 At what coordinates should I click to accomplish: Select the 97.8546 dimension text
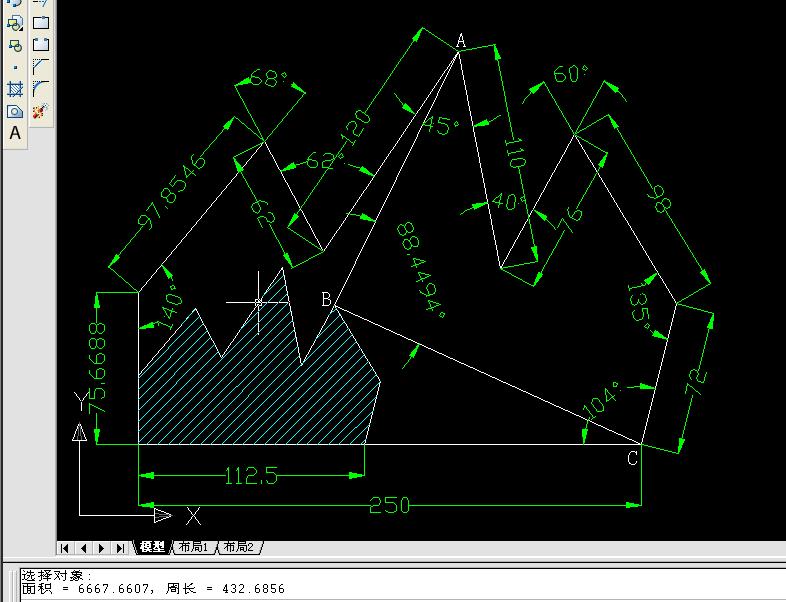point(172,191)
